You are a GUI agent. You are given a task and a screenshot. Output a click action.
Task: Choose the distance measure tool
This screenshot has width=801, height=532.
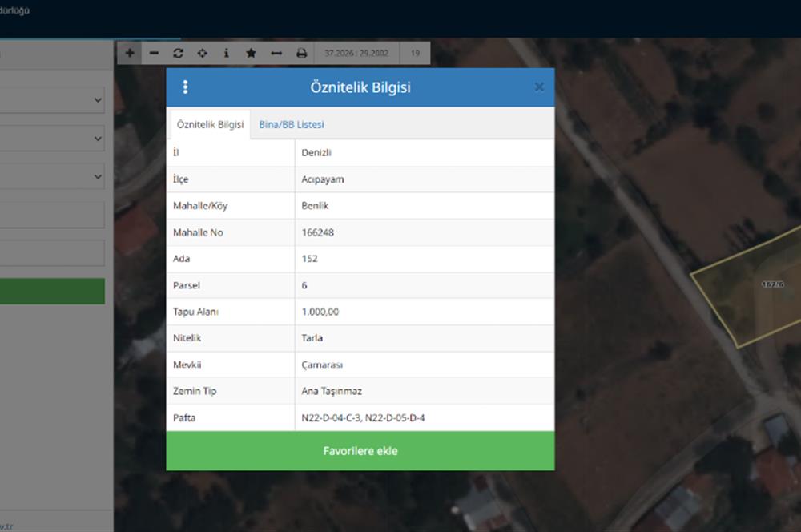coord(276,53)
